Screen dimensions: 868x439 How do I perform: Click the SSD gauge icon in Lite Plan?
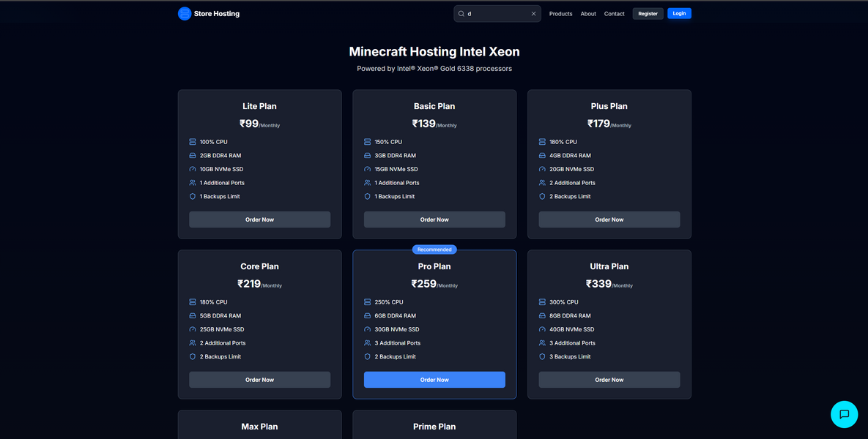click(x=193, y=169)
